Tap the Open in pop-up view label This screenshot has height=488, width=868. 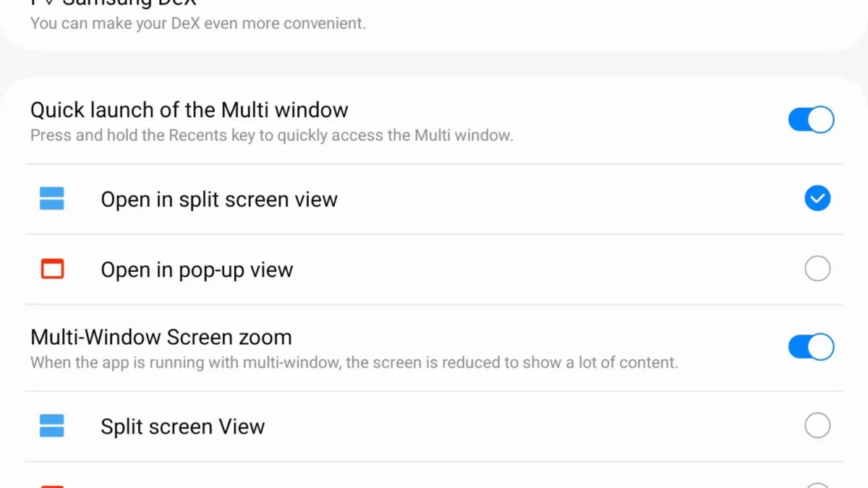coord(197,270)
